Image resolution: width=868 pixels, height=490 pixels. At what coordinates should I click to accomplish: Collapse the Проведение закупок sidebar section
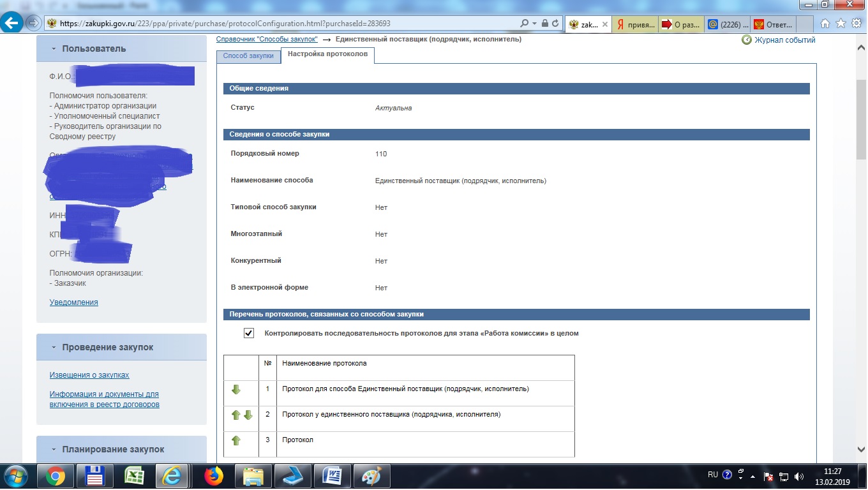tap(54, 348)
